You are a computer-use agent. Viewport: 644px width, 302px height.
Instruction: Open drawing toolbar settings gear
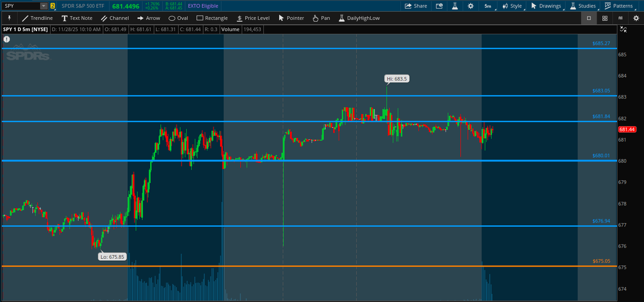636,18
